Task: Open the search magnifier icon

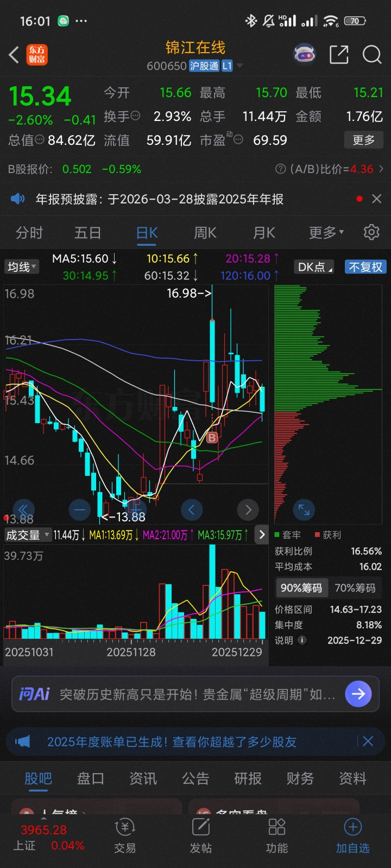Action: 372,54
